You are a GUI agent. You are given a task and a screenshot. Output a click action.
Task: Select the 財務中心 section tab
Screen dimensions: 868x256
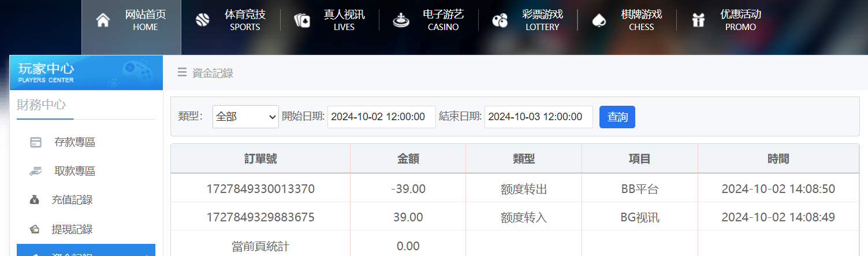(41, 105)
